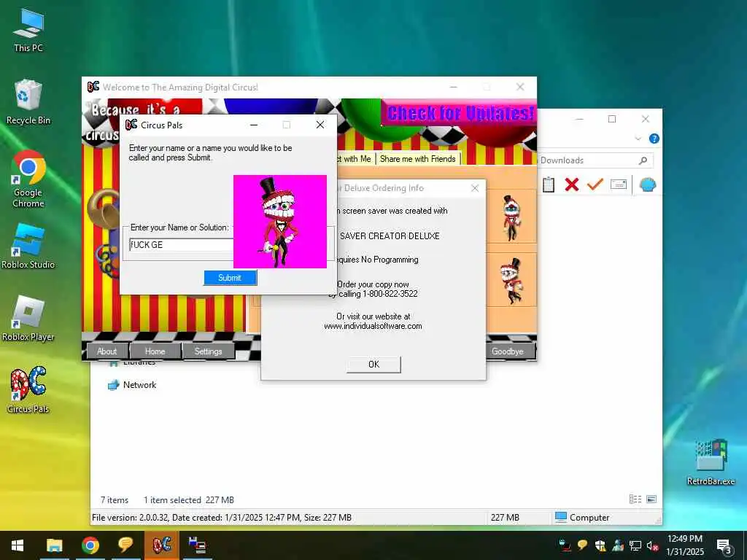
Task: Click Circus Pals taskbar button
Action: coord(161,545)
